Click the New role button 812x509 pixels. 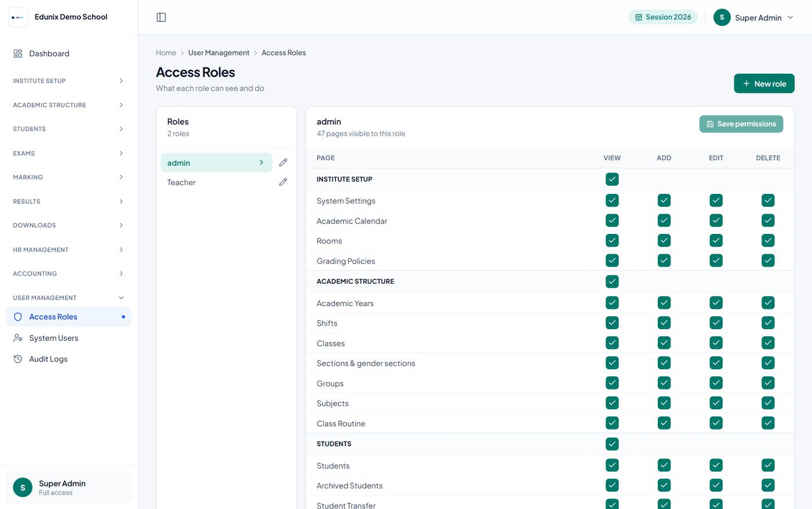[x=764, y=84]
